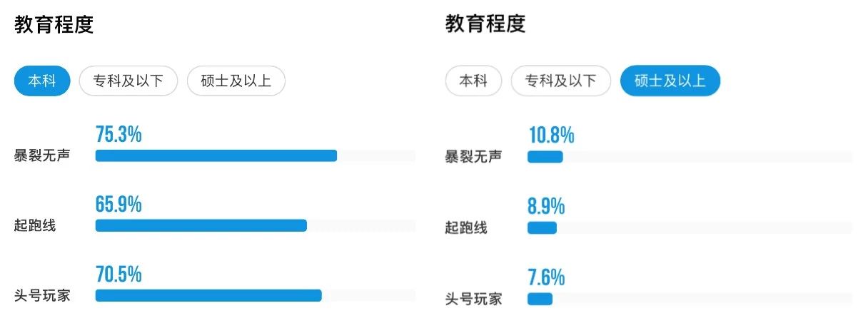The height and width of the screenshot is (323, 868).
Task: Choose the highlighted 硕士及以上 pill
Action: click(670, 81)
